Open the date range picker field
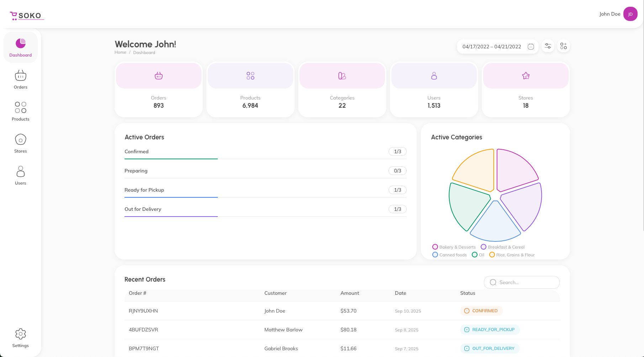This screenshot has height=357, width=644. 492,47
